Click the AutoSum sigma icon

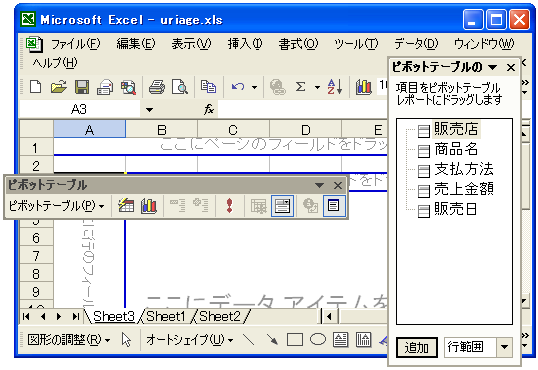tap(301, 87)
